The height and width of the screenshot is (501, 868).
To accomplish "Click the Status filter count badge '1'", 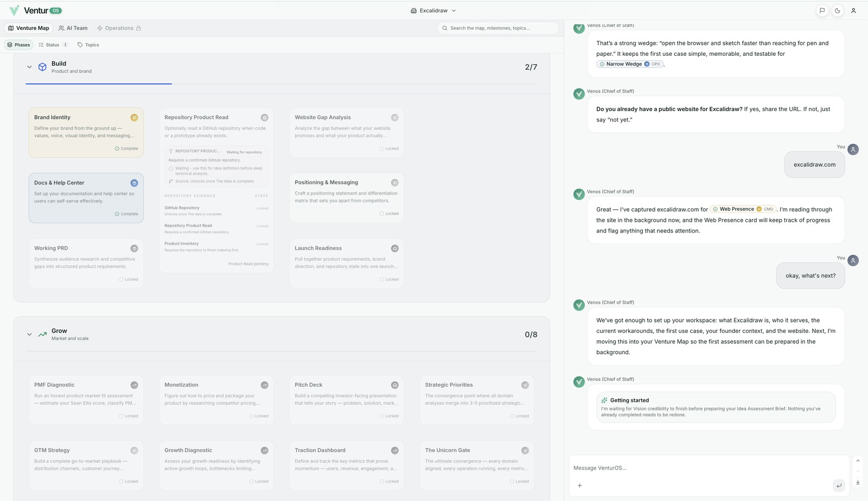I will point(65,45).
